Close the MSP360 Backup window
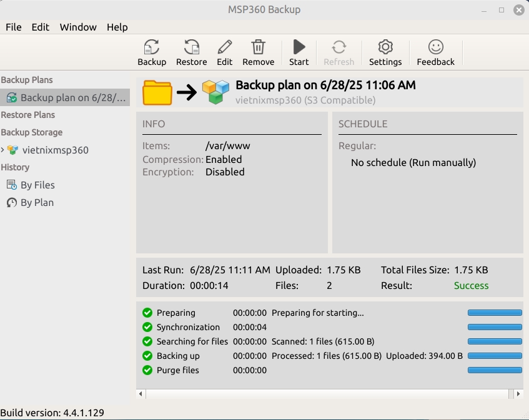Viewport: 529px width, 420px height. point(519,10)
